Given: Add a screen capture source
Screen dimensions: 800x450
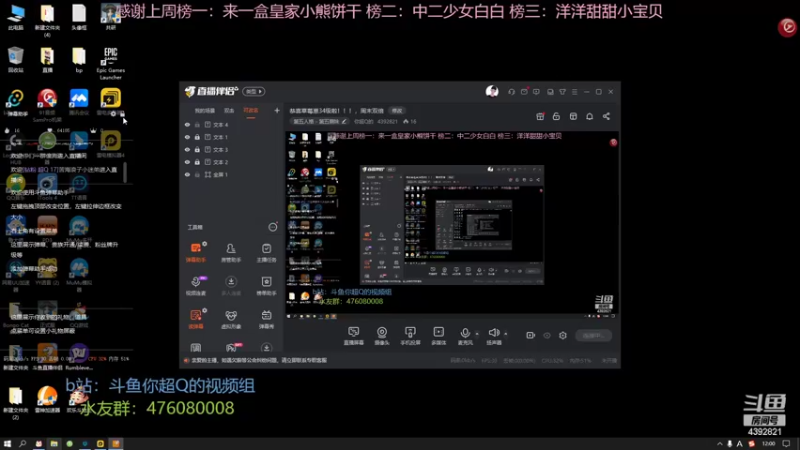Looking at the screenshot, I should [354, 336].
